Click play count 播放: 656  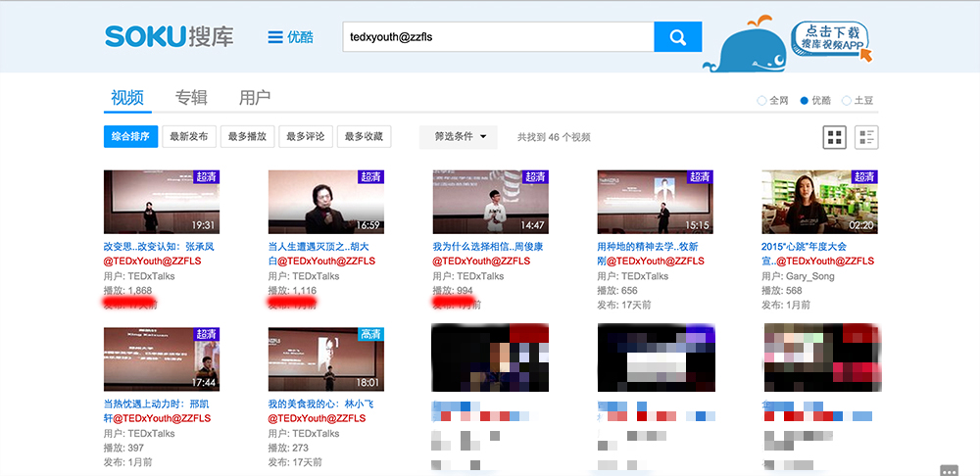click(617, 291)
